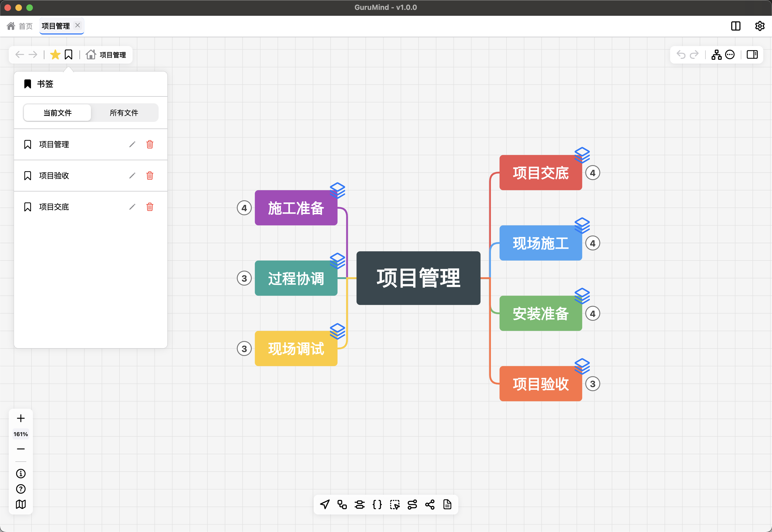Viewport: 772px width, 532px height.
Task: Switch to the 所有文件 bookmarks tab
Action: click(x=124, y=113)
